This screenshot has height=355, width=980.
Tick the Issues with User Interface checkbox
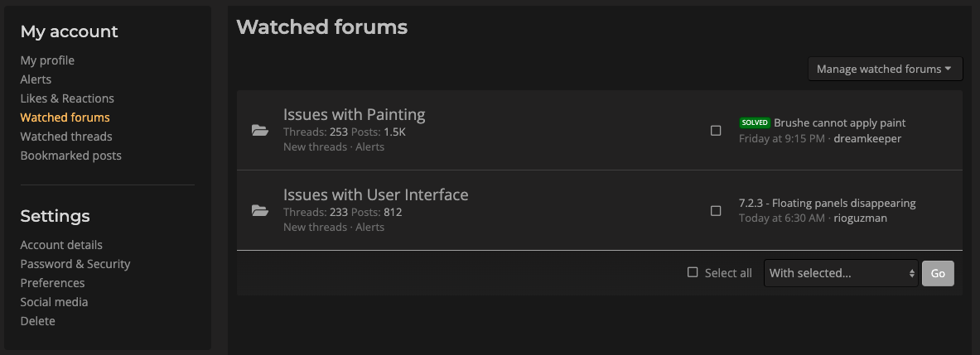coord(716,211)
